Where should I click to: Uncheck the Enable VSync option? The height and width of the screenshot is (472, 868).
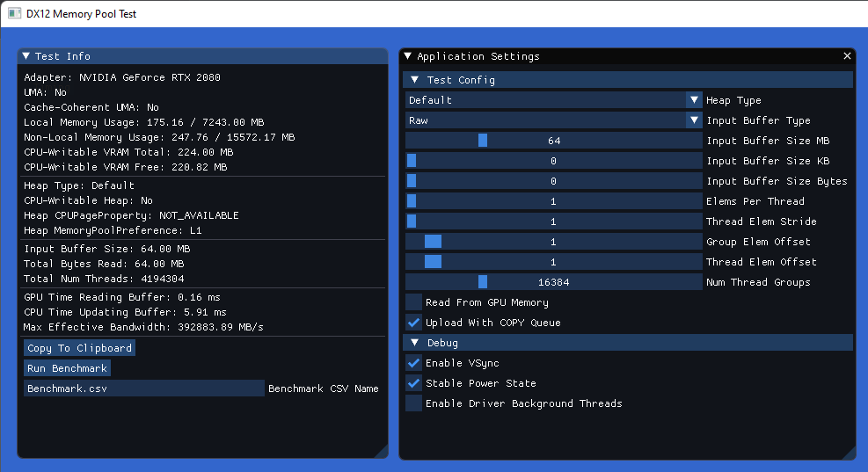[x=413, y=363]
